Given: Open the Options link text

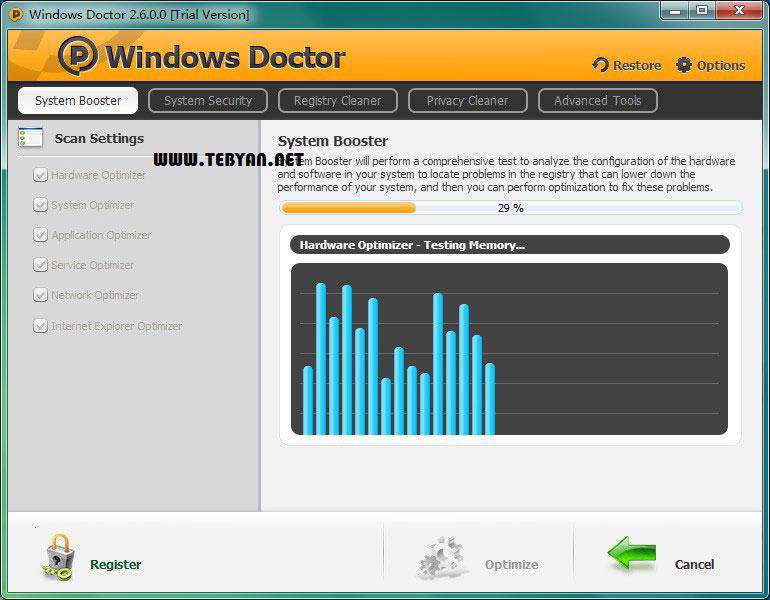Looking at the screenshot, I should point(721,65).
